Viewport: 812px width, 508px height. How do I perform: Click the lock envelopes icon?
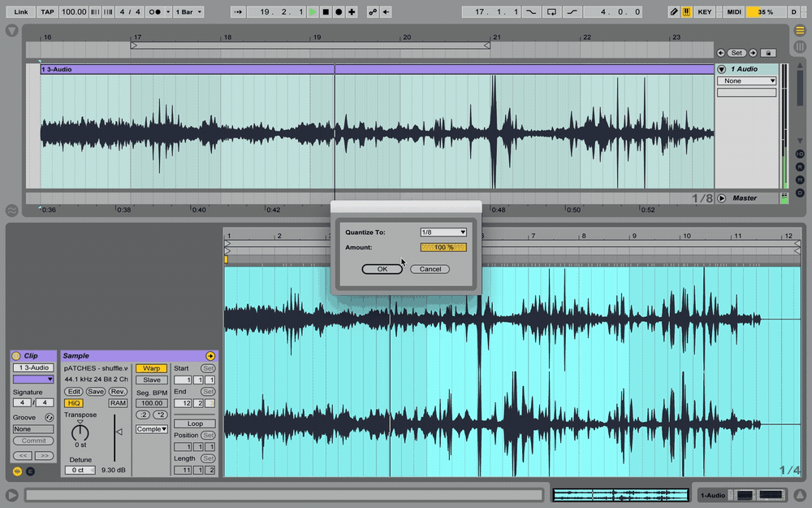pos(768,53)
